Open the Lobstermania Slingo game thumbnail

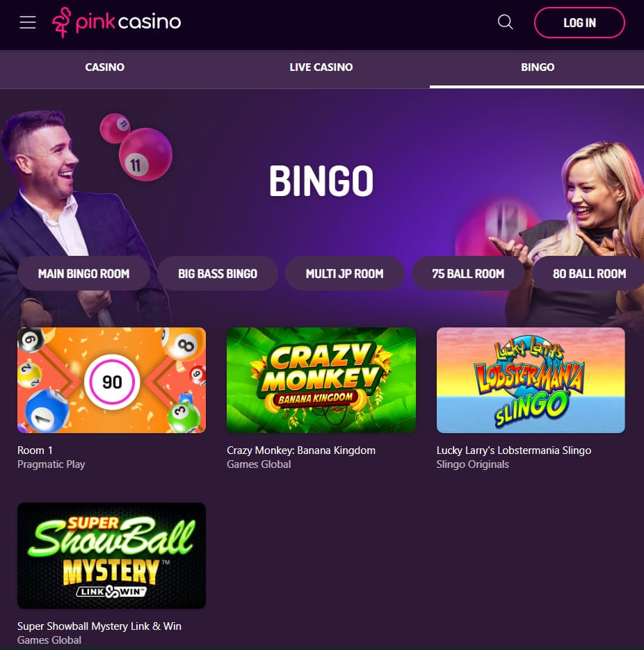(531, 380)
